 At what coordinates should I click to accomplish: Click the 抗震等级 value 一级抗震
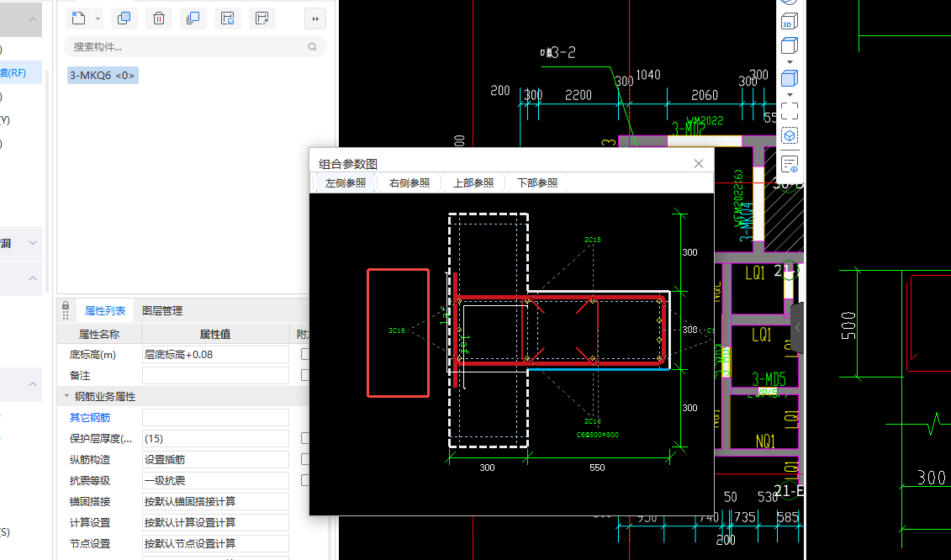(x=215, y=480)
